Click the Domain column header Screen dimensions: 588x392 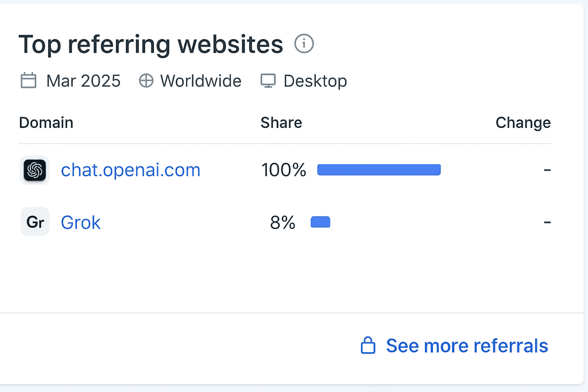click(x=46, y=123)
